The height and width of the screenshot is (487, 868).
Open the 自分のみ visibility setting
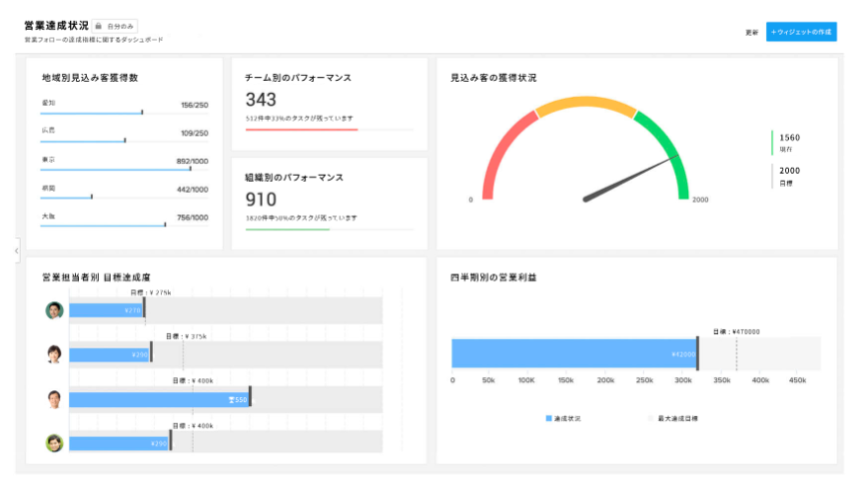pyautogui.click(x=117, y=25)
